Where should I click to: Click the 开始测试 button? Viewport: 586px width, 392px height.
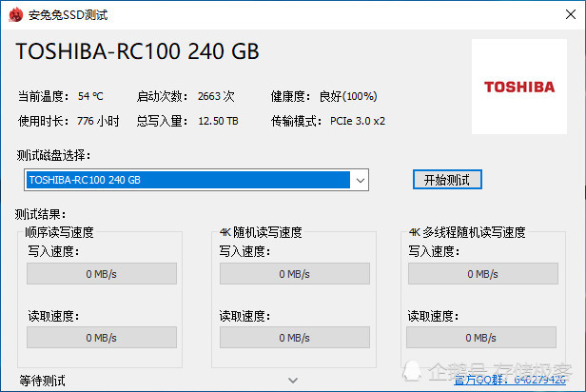tap(447, 180)
